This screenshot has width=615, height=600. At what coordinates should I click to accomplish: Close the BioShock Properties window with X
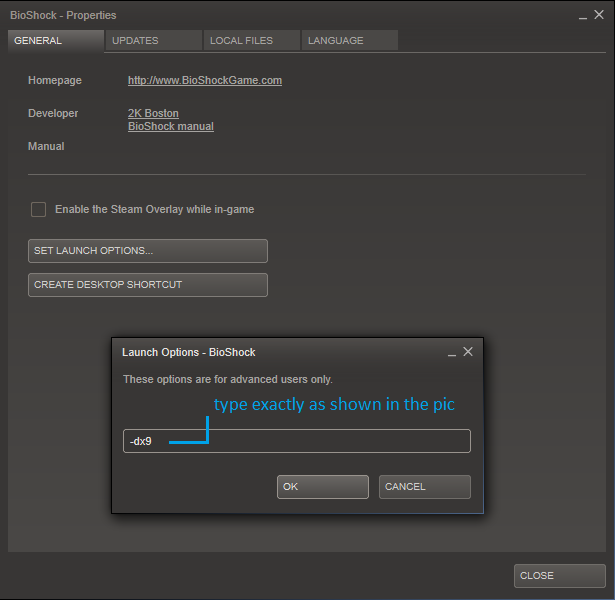click(x=599, y=15)
